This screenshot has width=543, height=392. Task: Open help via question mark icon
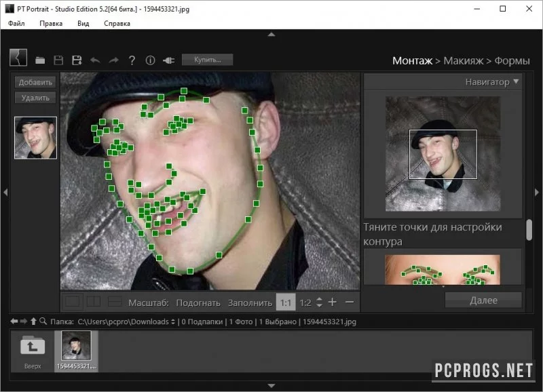132,60
